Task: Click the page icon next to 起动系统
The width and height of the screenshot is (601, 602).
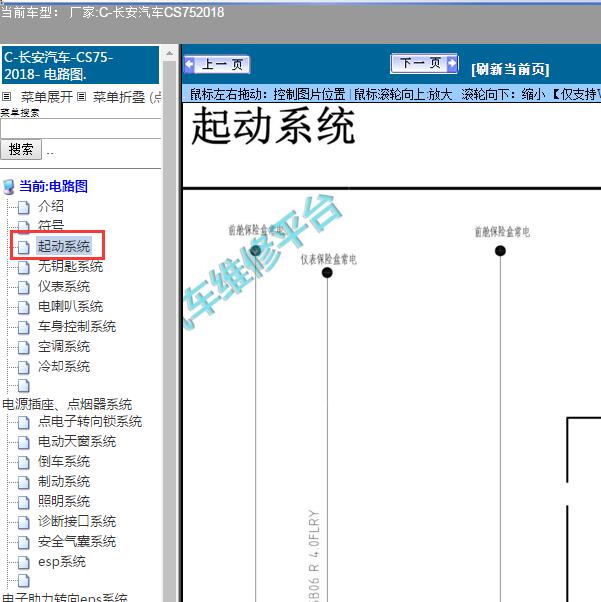Action: pos(23,247)
